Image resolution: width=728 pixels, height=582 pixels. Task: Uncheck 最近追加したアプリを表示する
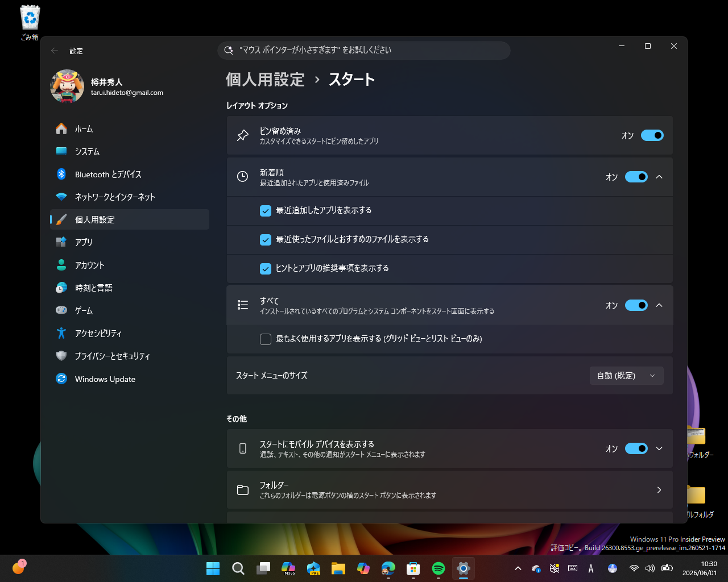266,210
